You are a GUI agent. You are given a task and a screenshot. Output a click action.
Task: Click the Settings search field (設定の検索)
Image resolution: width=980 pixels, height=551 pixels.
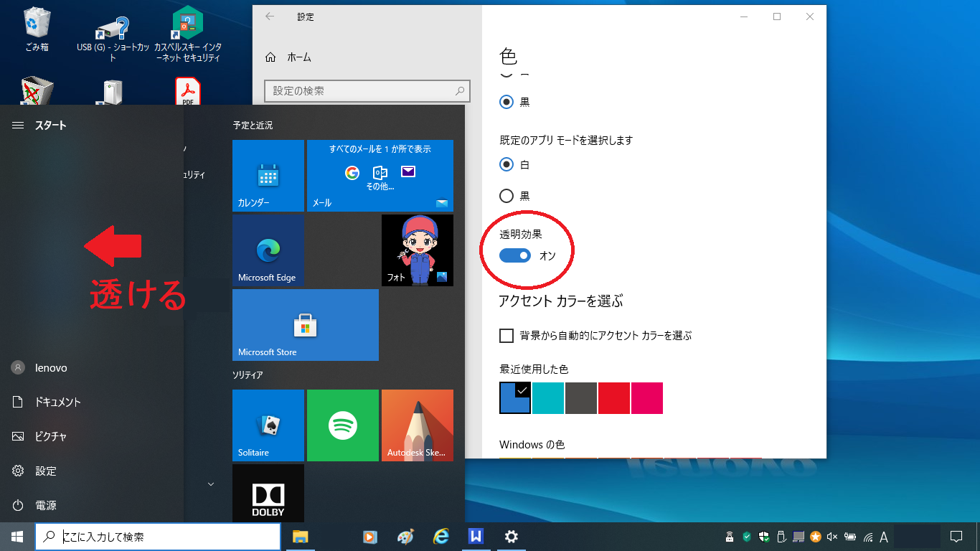point(367,91)
